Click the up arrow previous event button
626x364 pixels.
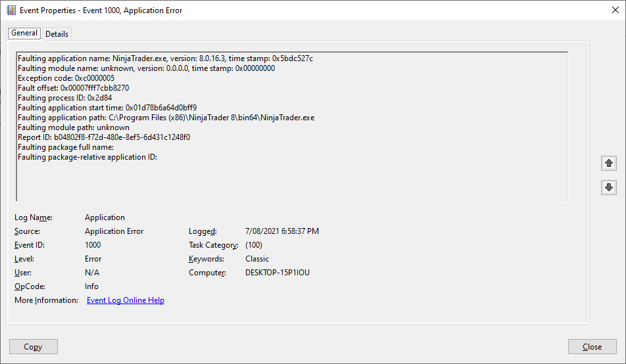(x=608, y=163)
